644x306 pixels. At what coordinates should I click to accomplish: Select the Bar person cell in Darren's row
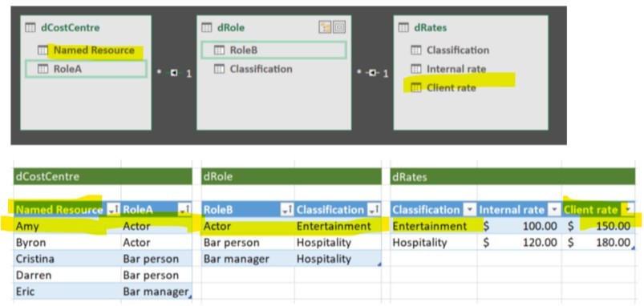coord(156,276)
